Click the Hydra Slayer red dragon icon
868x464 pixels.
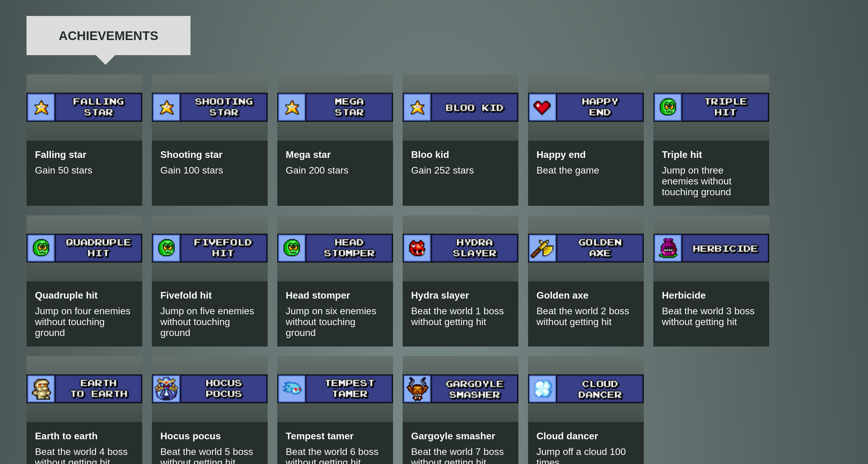(x=417, y=248)
